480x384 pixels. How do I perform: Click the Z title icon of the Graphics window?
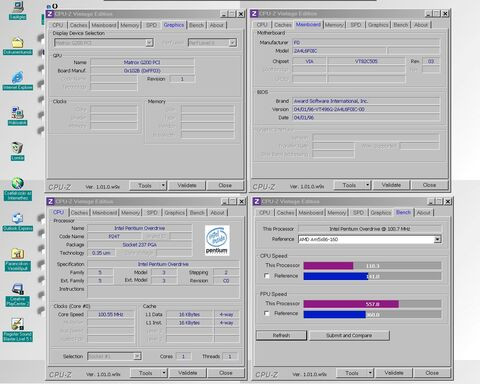coord(50,14)
